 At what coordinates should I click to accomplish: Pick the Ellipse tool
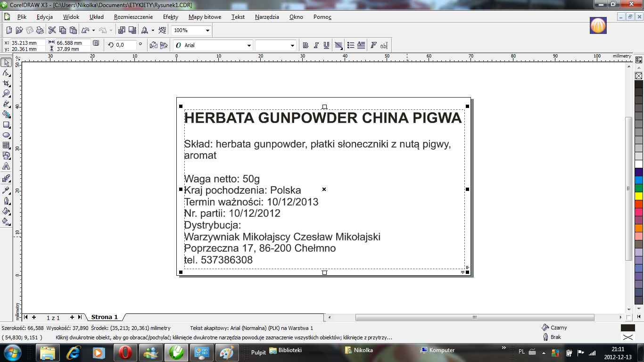7,135
